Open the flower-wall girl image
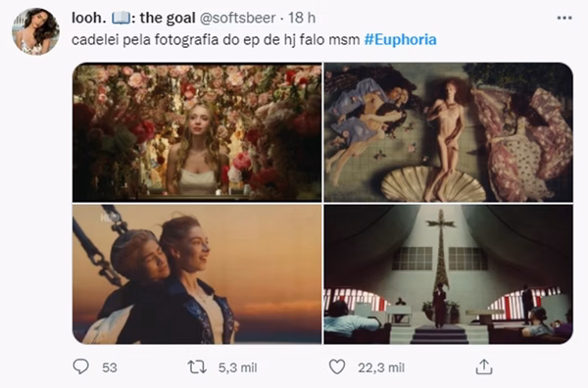This screenshot has height=388, width=588. point(197,132)
